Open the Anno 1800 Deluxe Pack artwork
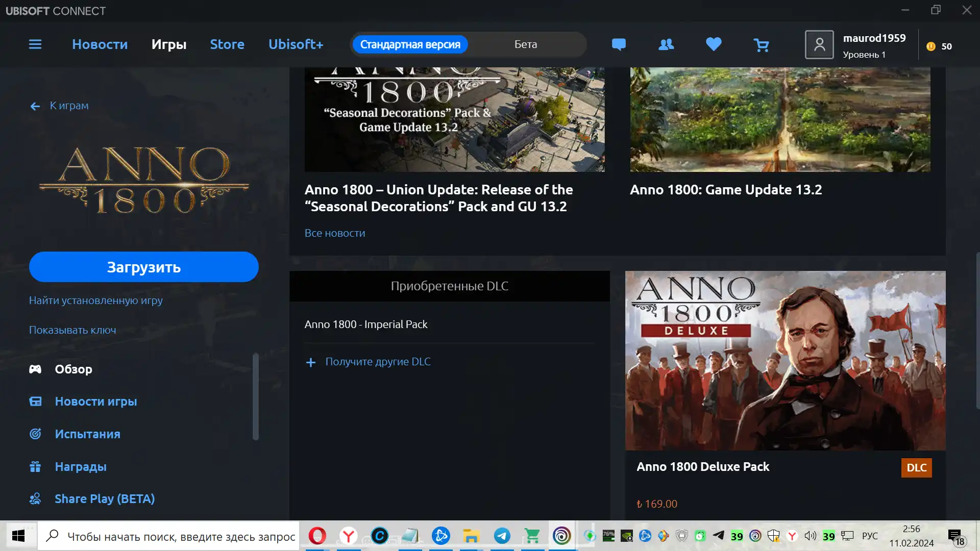Image resolution: width=980 pixels, height=551 pixels. tap(786, 361)
